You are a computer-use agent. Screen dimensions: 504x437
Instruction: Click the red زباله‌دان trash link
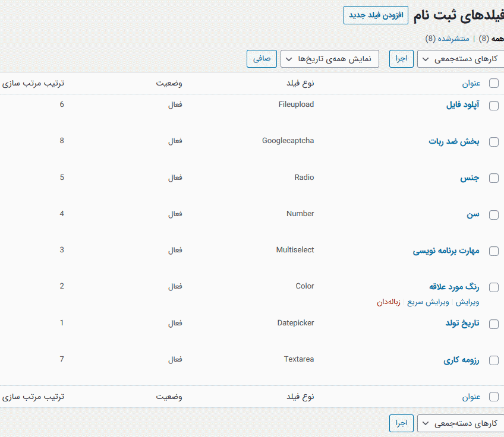coord(389,302)
